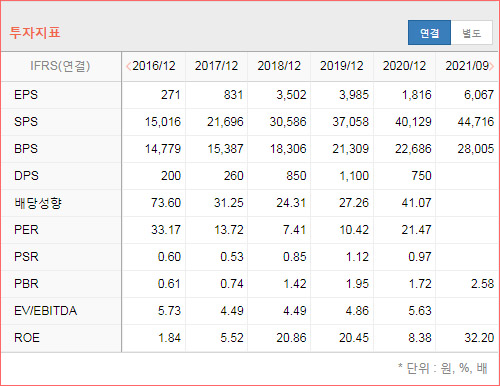Select PER value 21.47
Image resolution: width=500 pixels, height=386 pixels.
417,230
